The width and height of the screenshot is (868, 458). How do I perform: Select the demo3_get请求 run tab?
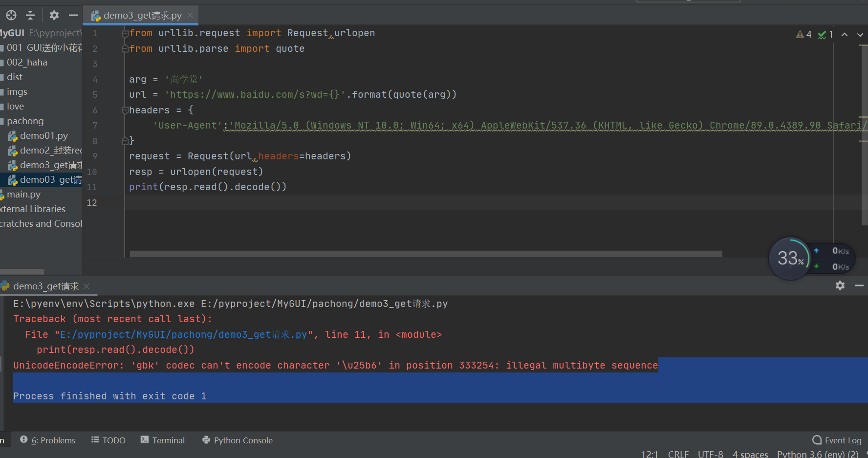(x=45, y=286)
